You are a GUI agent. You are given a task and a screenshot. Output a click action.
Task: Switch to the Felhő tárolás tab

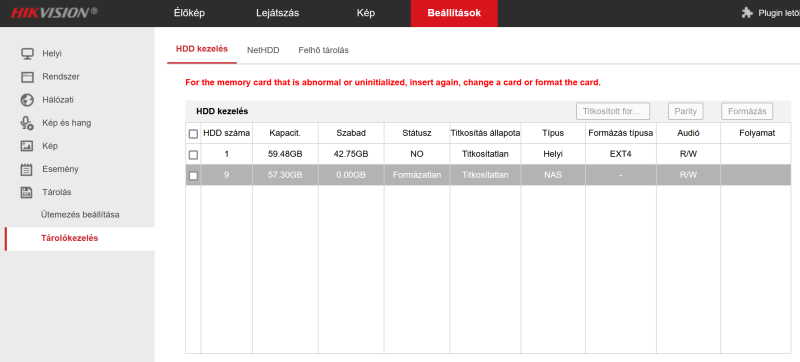click(x=323, y=50)
